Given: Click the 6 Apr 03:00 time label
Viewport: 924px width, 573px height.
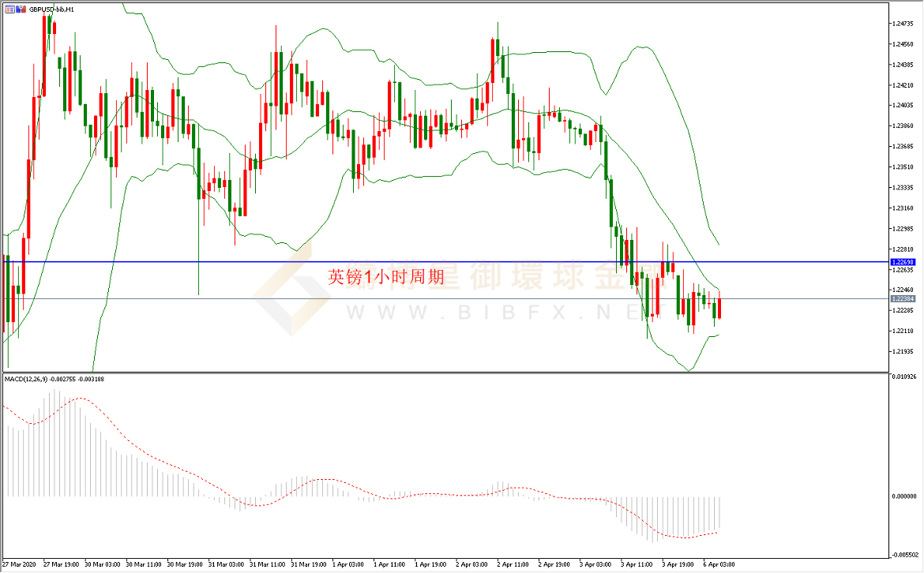Looking at the screenshot, I should click(719, 564).
